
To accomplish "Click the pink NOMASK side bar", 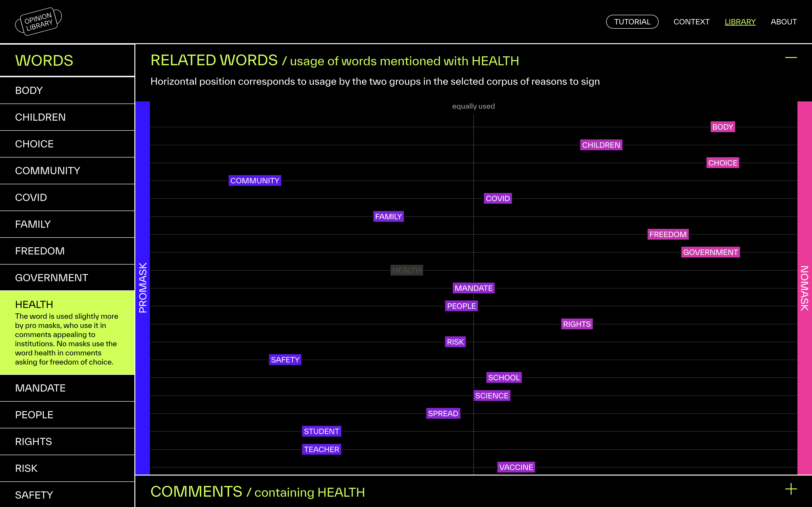I will click(x=804, y=288).
